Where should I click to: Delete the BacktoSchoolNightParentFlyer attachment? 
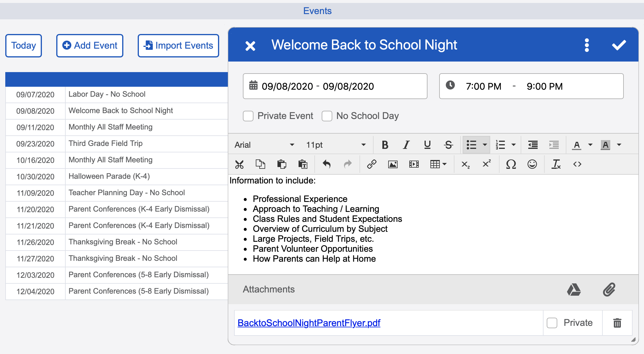[617, 323]
